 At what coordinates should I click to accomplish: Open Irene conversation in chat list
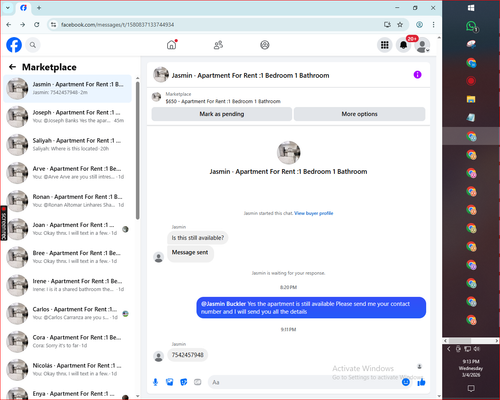click(68, 285)
